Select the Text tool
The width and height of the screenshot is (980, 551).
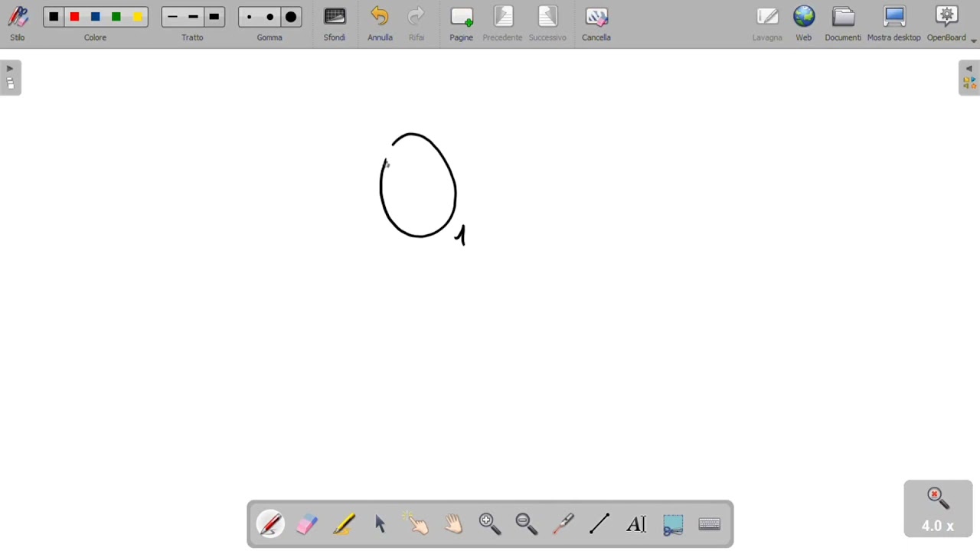click(x=636, y=524)
